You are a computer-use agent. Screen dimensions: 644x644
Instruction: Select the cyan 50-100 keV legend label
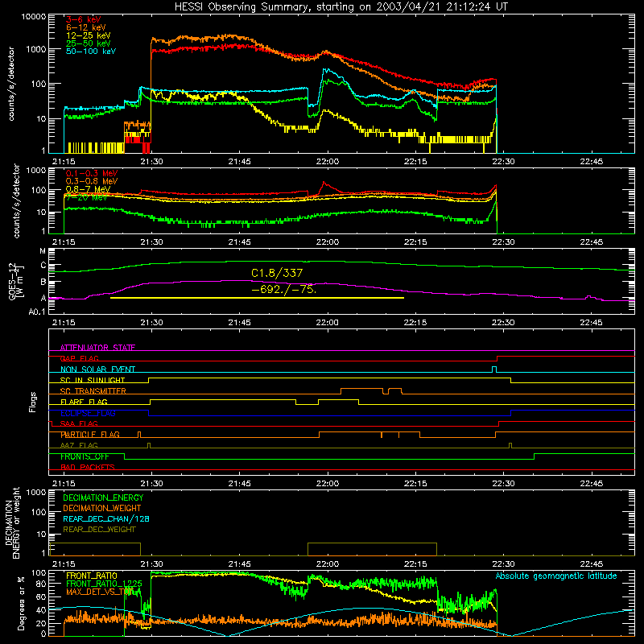(90, 51)
